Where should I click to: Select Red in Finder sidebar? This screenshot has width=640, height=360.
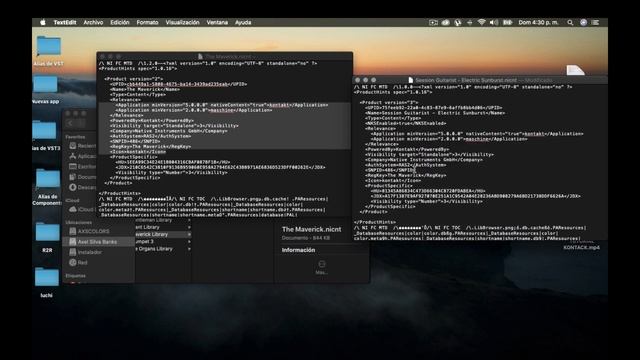click(x=78, y=262)
